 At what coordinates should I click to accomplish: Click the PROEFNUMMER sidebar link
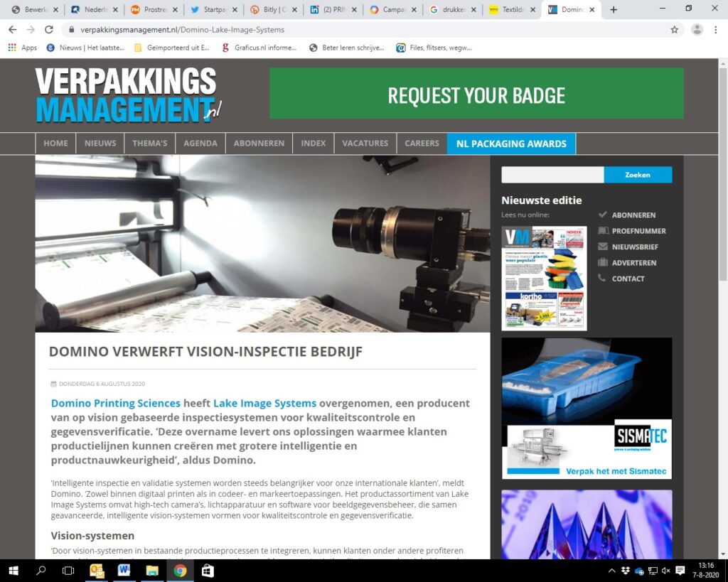[632, 231]
